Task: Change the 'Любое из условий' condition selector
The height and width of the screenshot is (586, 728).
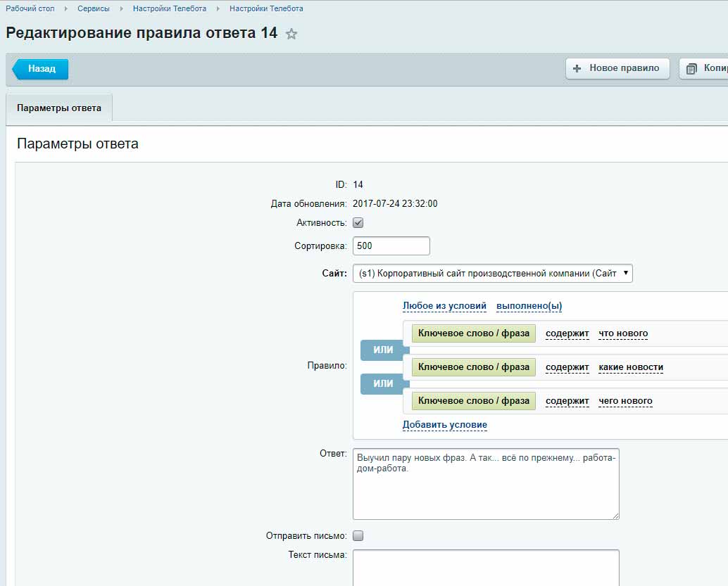Action: tap(444, 306)
